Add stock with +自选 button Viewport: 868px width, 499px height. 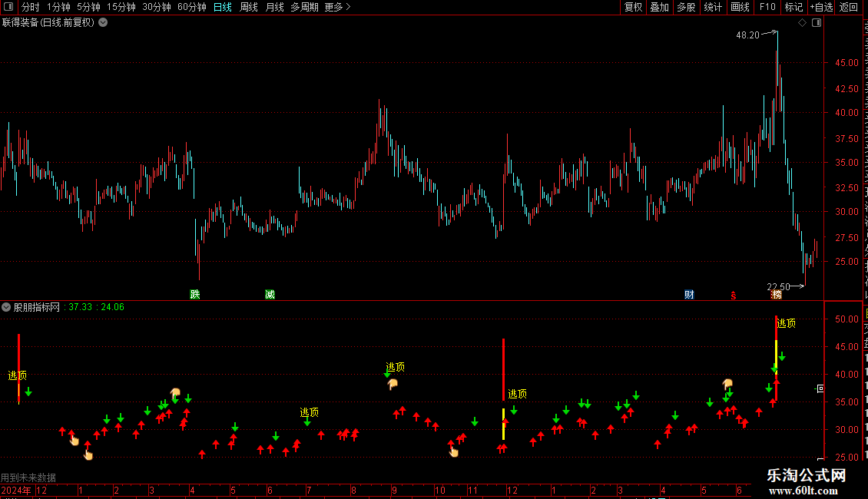(821, 7)
